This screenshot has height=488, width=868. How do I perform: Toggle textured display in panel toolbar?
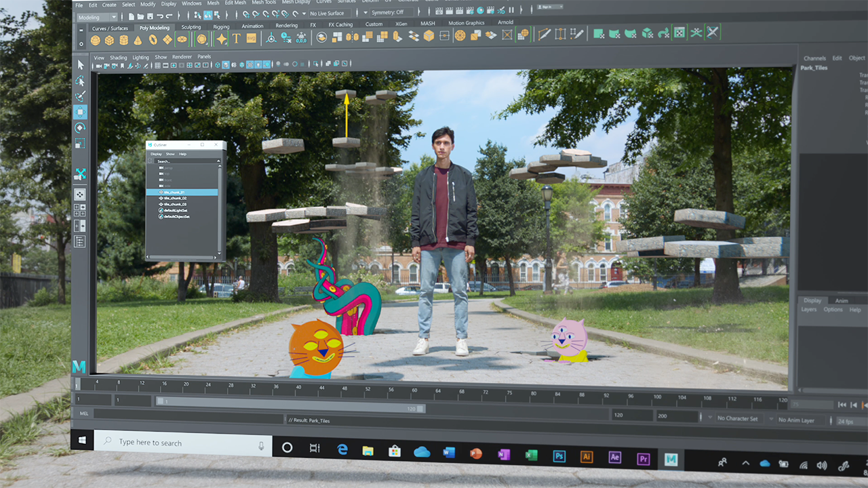click(250, 65)
